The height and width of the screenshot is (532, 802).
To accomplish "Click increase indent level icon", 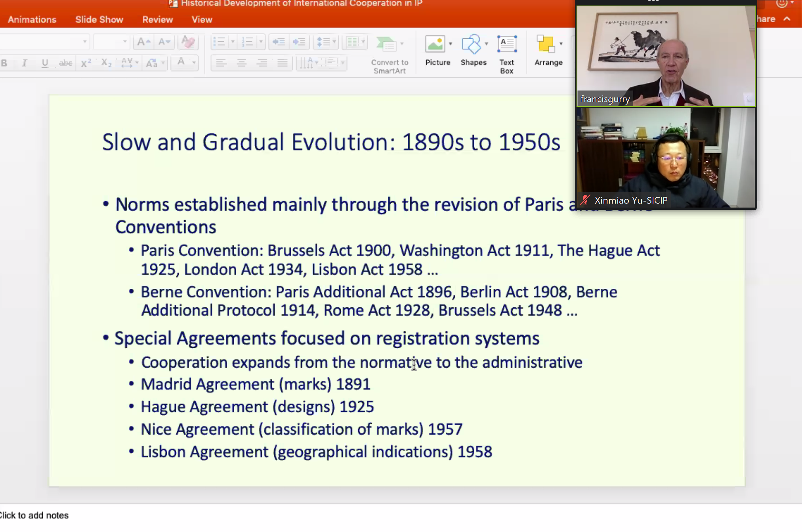I will [x=299, y=42].
